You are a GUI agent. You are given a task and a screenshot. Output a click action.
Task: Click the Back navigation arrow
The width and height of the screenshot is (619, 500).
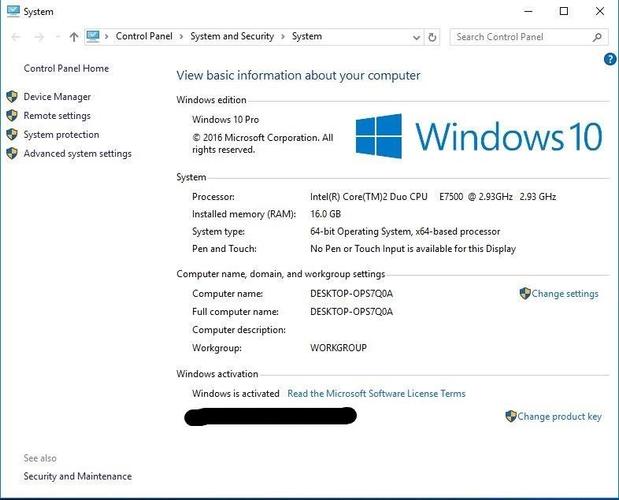click(16, 37)
